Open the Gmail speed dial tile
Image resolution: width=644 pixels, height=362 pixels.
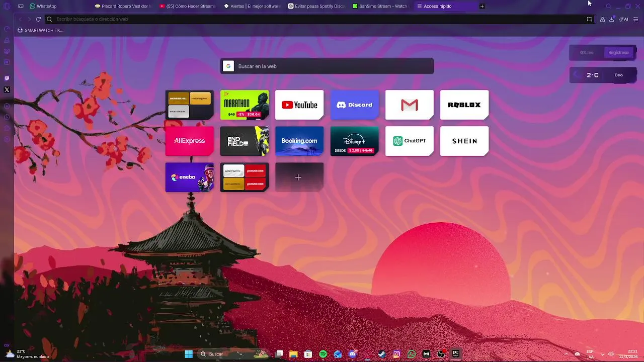coord(409,105)
